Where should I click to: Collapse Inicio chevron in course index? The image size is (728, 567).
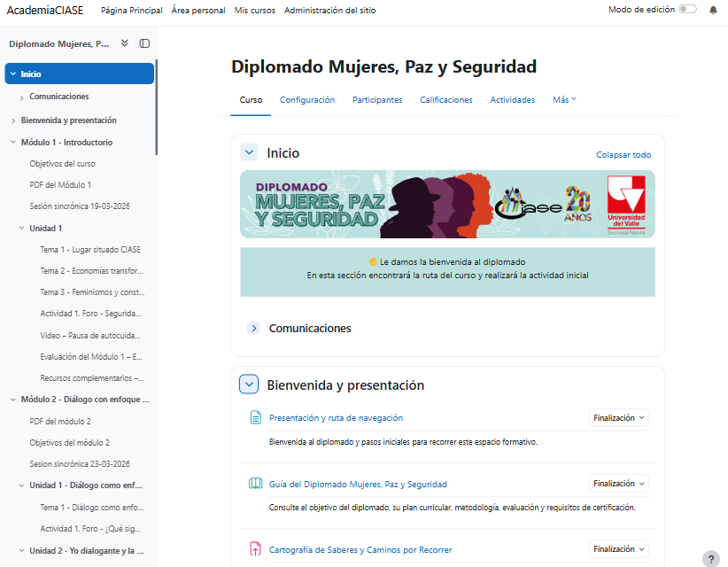point(13,74)
